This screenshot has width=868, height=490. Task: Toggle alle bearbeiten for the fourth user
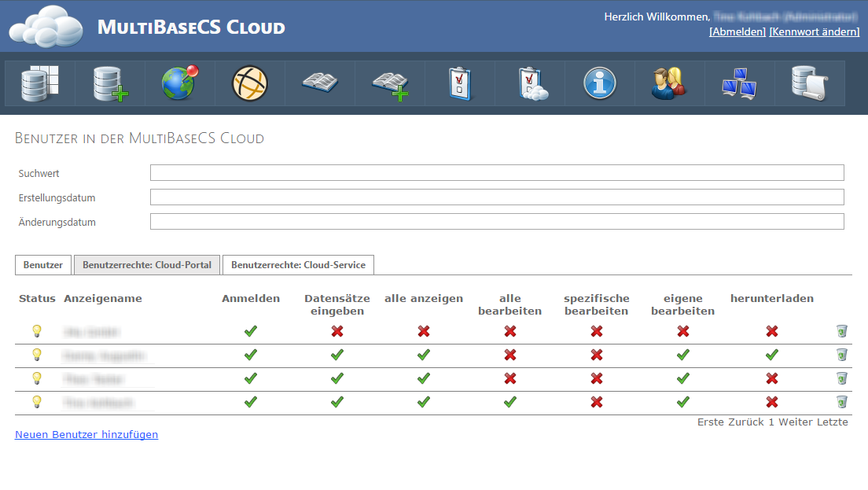click(509, 402)
